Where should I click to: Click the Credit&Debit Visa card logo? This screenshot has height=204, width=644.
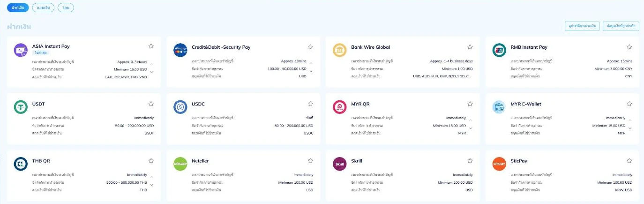pyautogui.click(x=180, y=50)
